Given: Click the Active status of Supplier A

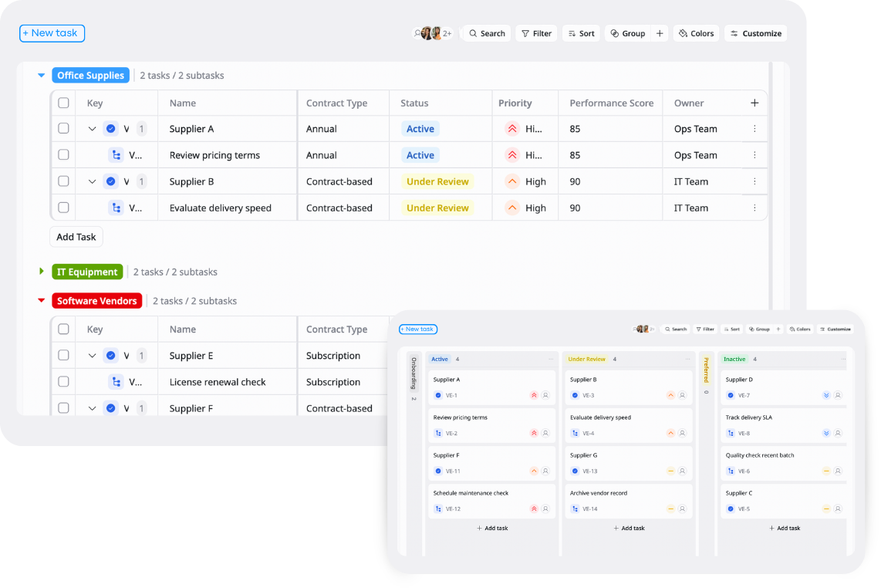Looking at the screenshot, I should (x=420, y=129).
